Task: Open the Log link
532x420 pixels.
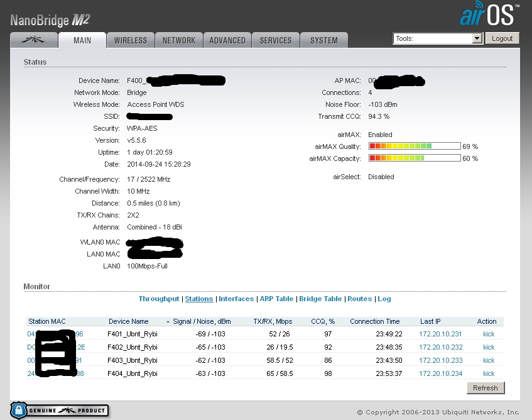Action: [384, 299]
